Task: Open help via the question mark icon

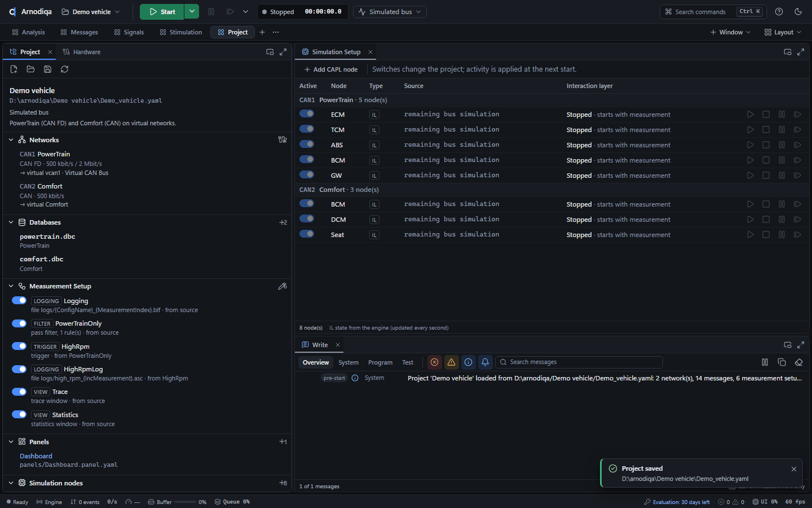Action: (x=779, y=11)
